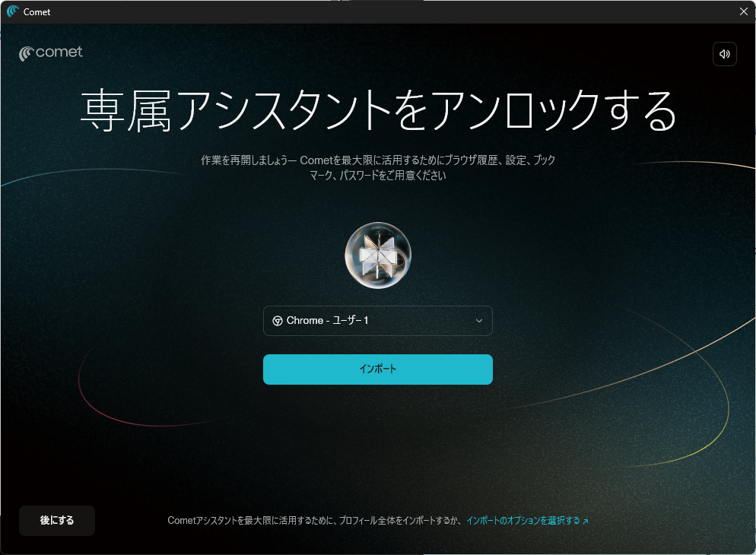The width and height of the screenshot is (756, 555).
Task: Click the comet logo at top left
Action: [x=51, y=52]
